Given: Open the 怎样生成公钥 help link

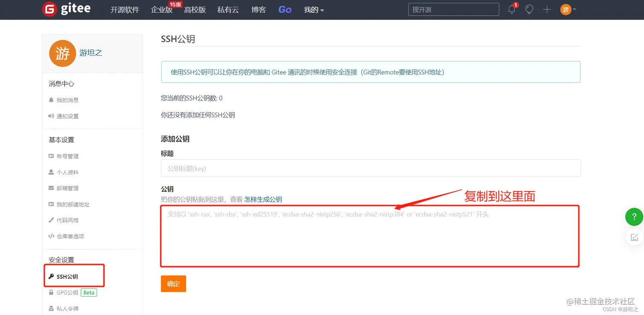Looking at the screenshot, I should click(263, 199).
